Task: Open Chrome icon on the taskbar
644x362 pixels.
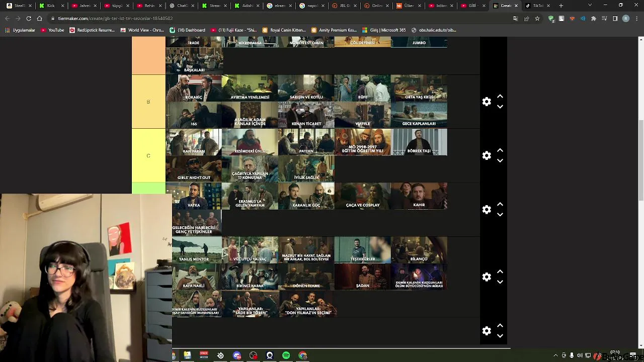Action: coord(302,355)
